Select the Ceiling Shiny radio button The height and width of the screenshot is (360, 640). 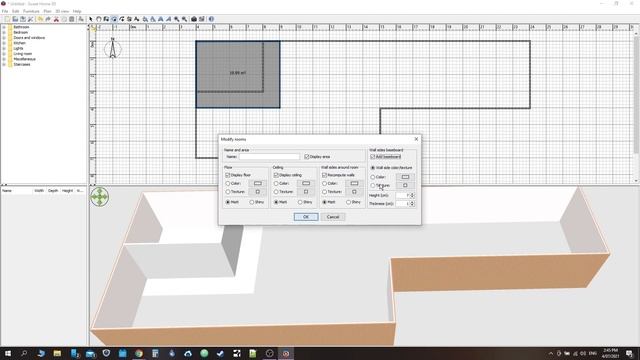click(x=300, y=202)
